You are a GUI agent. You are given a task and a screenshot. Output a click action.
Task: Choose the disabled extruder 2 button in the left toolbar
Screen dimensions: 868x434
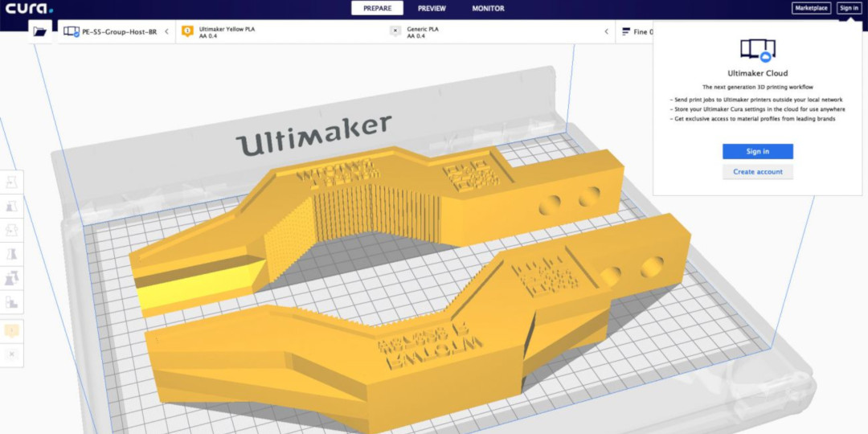click(x=11, y=354)
